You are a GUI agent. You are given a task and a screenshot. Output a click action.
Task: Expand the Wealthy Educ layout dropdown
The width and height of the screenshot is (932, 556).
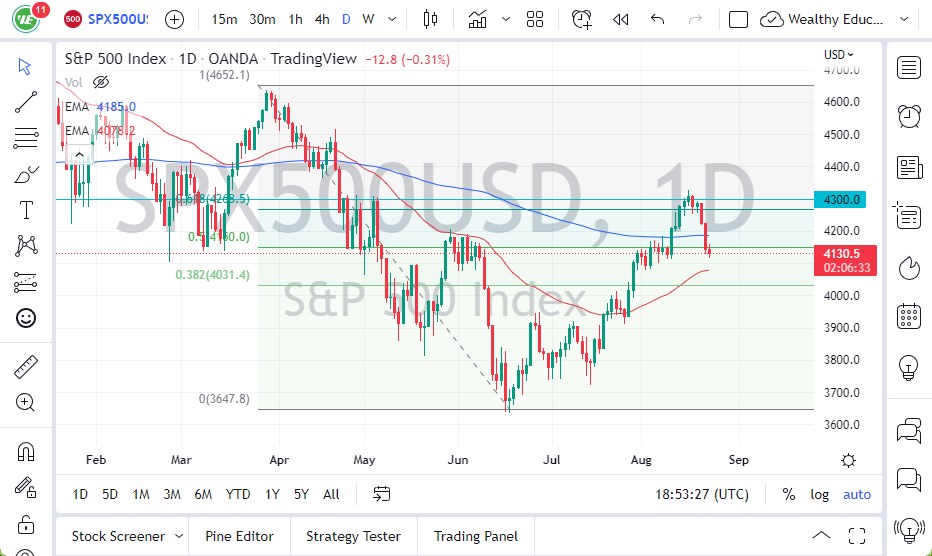pos(906,19)
